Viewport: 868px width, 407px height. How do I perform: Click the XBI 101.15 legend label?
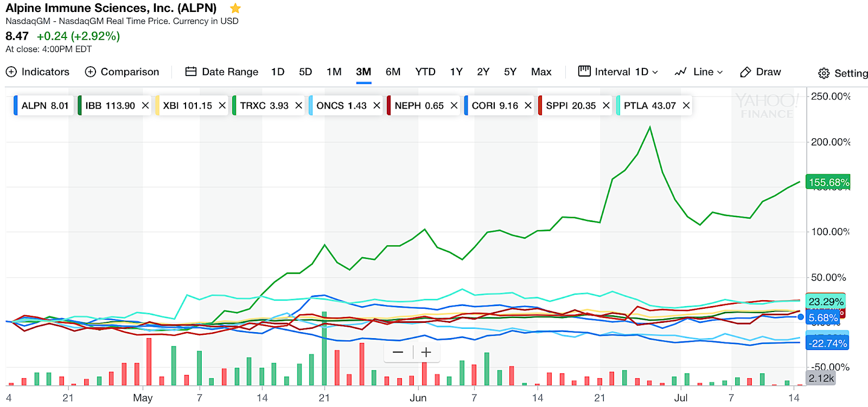[187, 105]
